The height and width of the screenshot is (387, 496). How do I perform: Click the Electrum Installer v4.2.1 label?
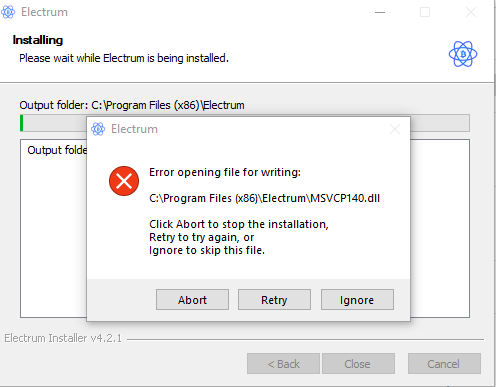click(63, 338)
